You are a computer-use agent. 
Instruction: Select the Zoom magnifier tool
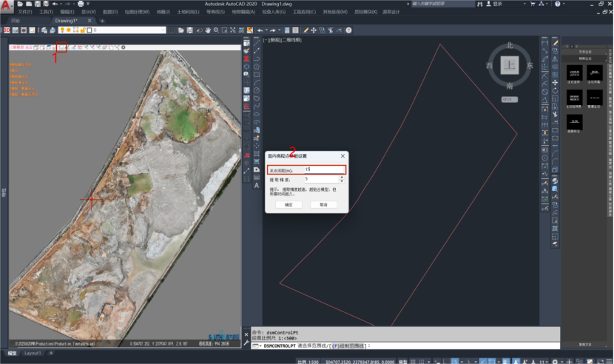pos(216,30)
